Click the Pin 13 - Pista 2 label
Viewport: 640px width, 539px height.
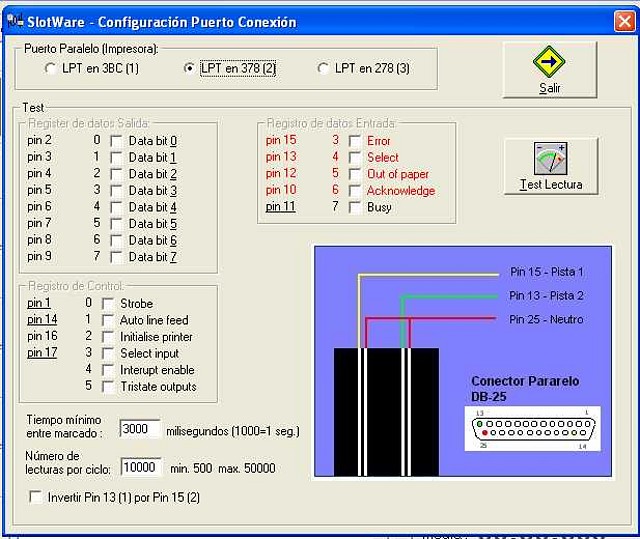(546, 295)
